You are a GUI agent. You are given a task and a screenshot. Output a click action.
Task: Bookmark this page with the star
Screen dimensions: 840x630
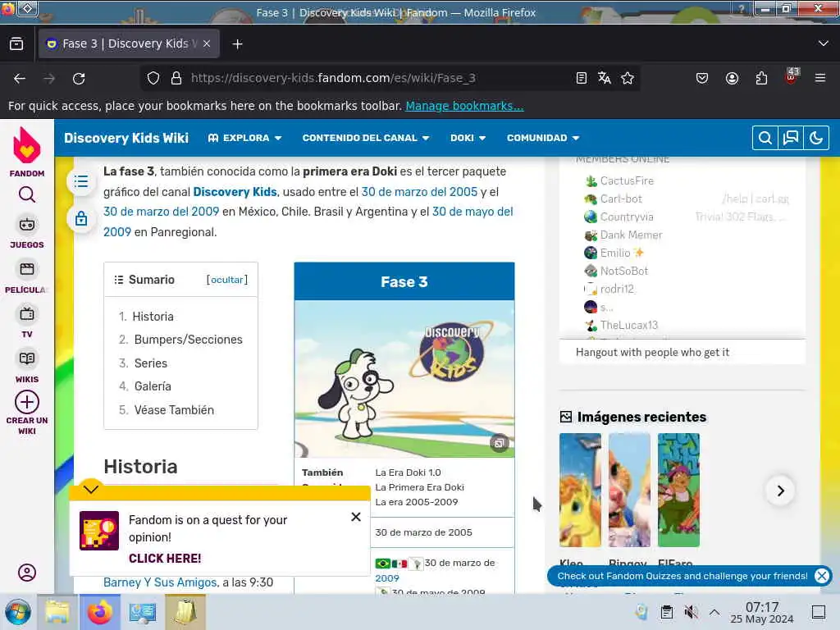tap(628, 78)
